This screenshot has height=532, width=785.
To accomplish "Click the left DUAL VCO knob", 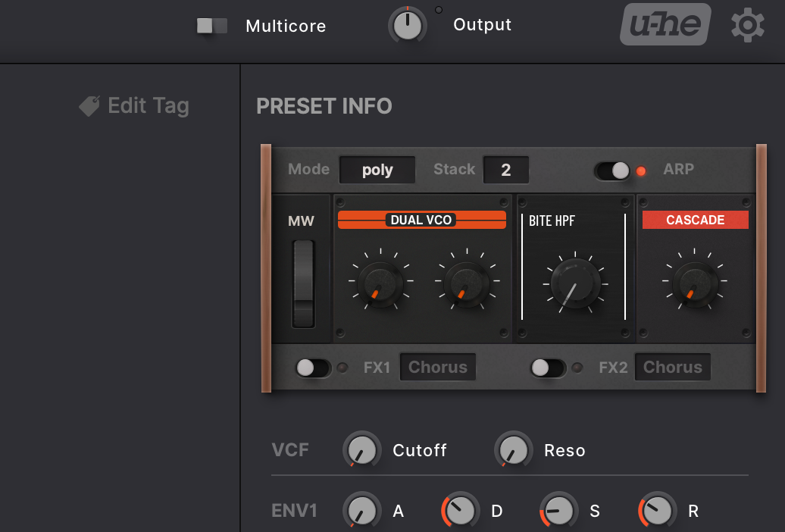I will point(380,283).
